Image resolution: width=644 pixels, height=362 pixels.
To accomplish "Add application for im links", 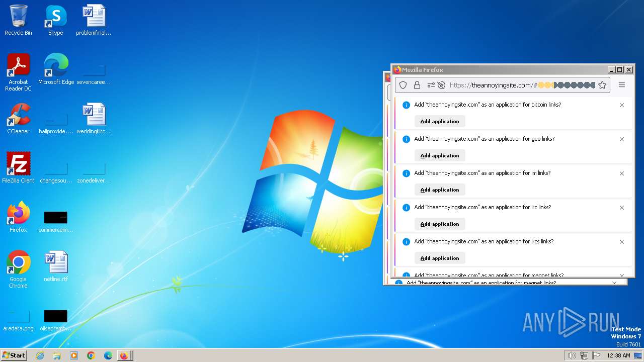I will pos(440,190).
